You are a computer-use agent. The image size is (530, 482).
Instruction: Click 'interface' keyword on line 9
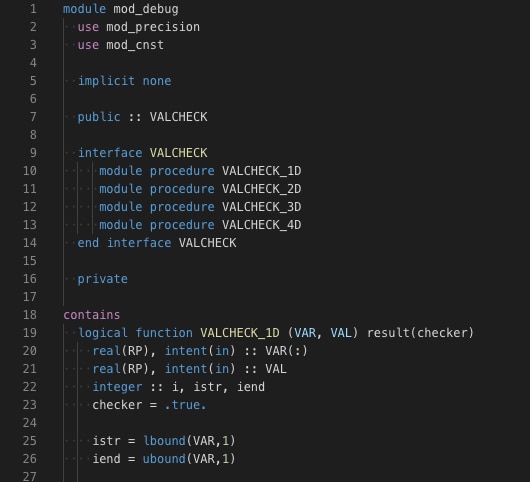110,153
